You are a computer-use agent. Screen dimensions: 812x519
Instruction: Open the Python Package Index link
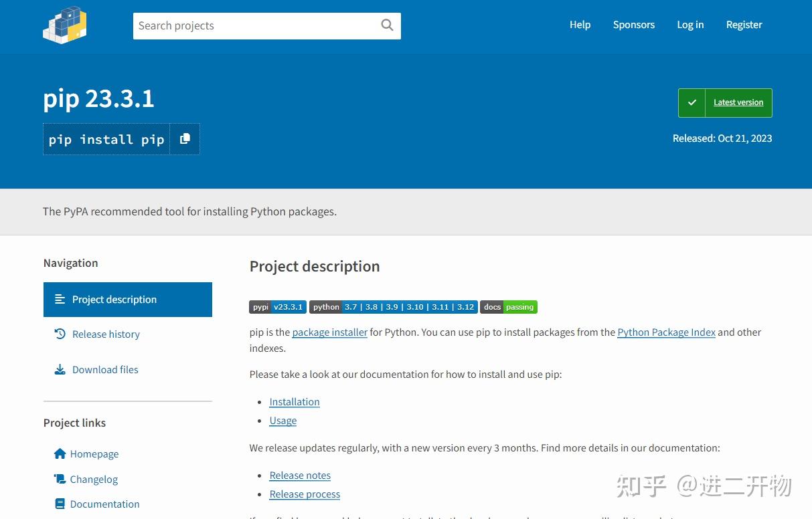665,332
